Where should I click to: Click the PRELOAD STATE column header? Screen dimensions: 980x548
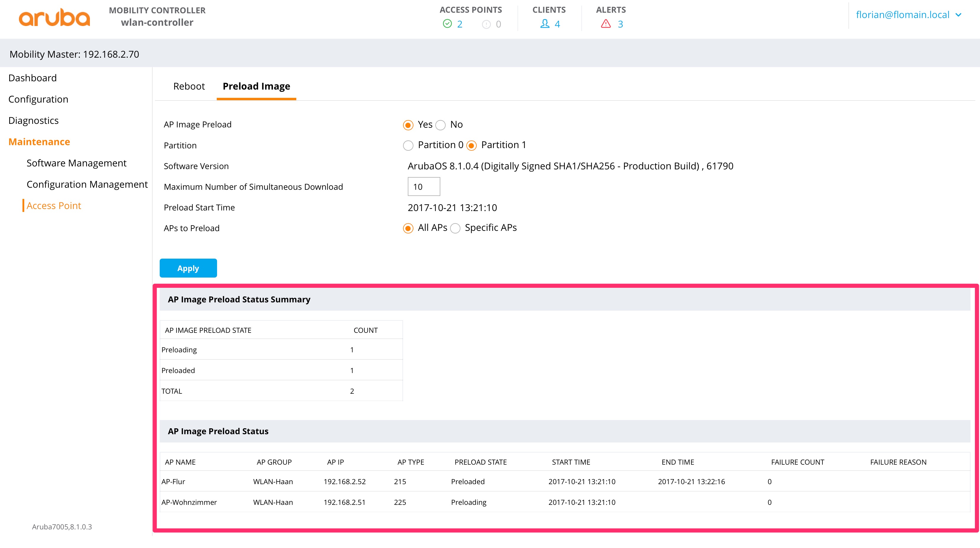pyautogui.click(x=481, y=462)
